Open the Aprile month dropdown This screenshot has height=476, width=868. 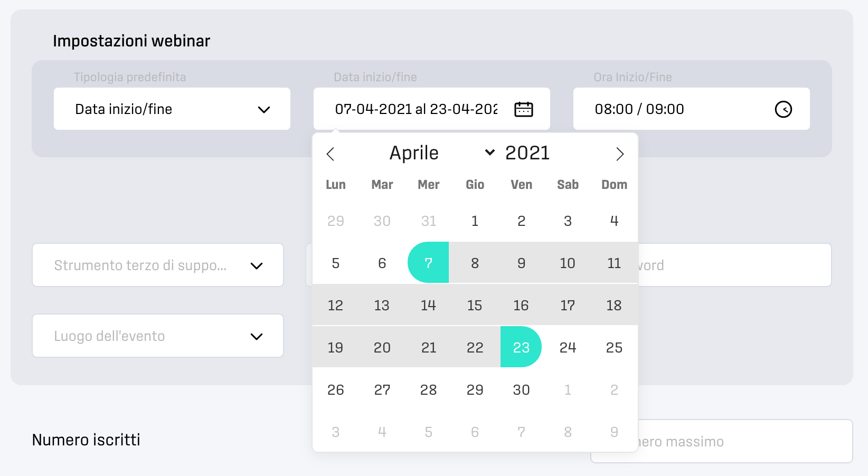[442, 153]
